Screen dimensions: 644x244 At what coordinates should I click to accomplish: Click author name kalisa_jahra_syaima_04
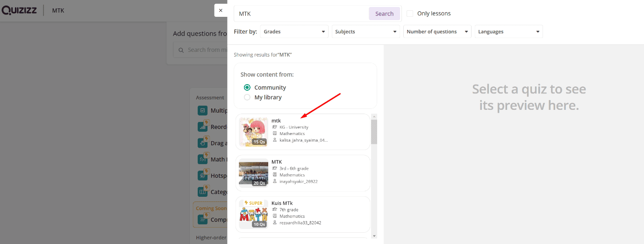pos(304,140)
